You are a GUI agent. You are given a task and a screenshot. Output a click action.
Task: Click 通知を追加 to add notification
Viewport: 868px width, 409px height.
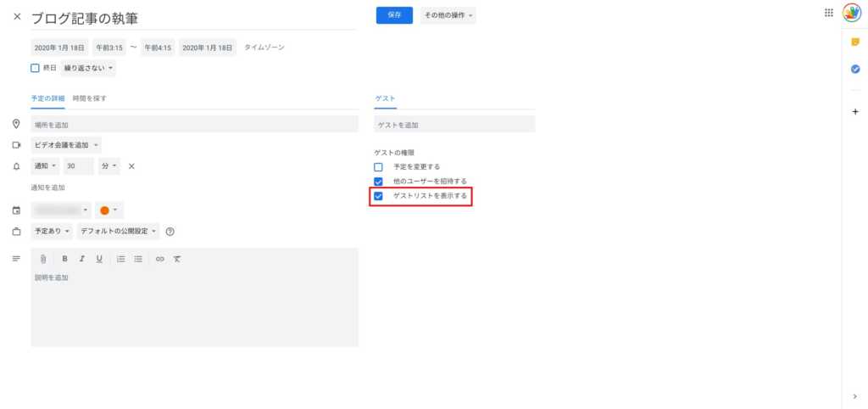[x=47, y=188]
